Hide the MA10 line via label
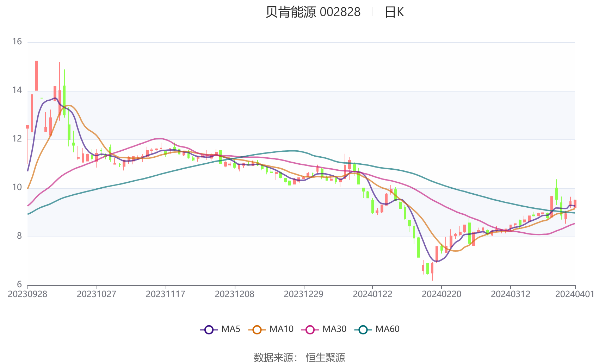Image resolution: width=599 pixels, height=364 pixels. point(281,329)
